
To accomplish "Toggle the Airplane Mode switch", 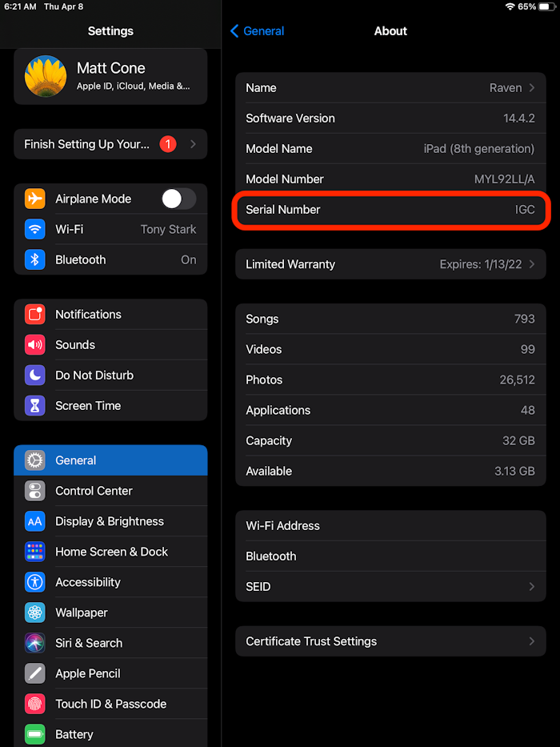I will point(178,199).
